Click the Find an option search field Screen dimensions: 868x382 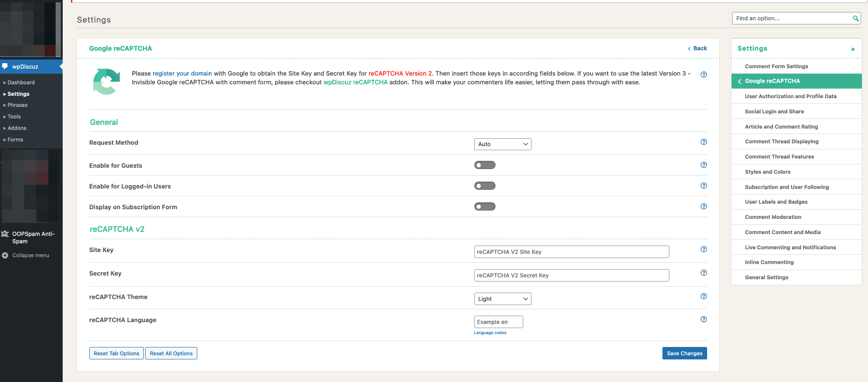pos(792,18)
